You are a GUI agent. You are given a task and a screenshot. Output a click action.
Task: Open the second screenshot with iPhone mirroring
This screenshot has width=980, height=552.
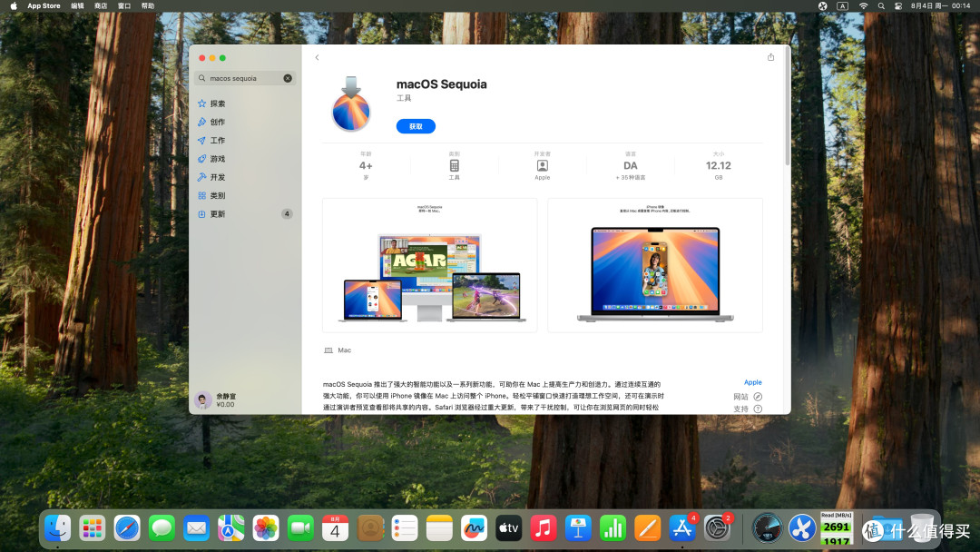[655, 265]
